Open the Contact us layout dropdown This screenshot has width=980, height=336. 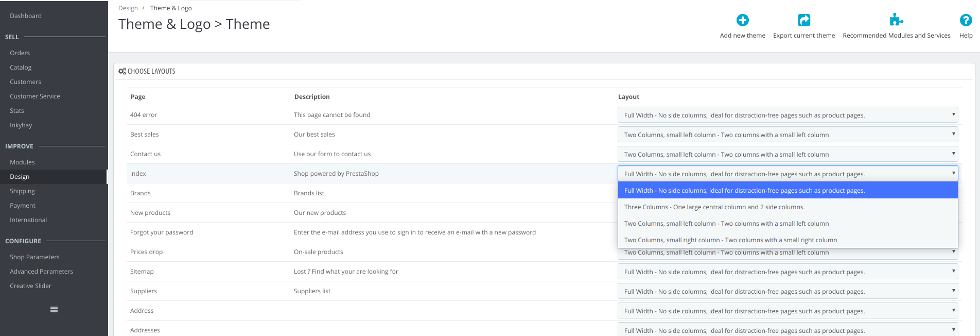click(x=787, y=154)
